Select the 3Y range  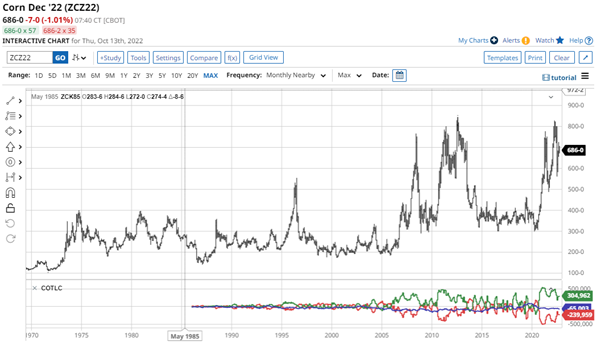(x=149, y=76)
